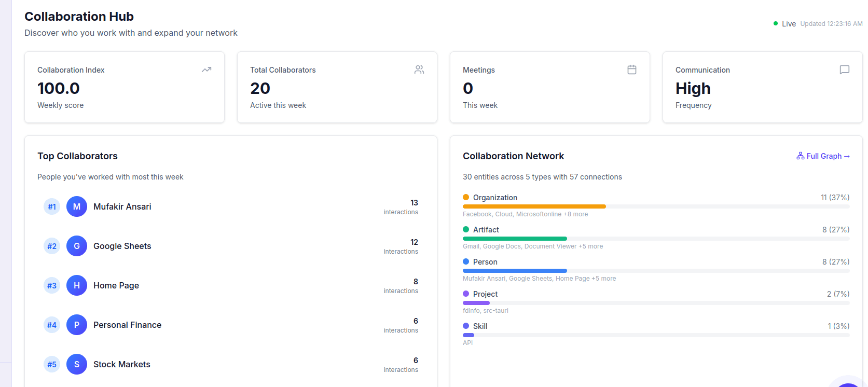
Task: Click the Home Page H avatar
Action: click(x=77, y=285)
